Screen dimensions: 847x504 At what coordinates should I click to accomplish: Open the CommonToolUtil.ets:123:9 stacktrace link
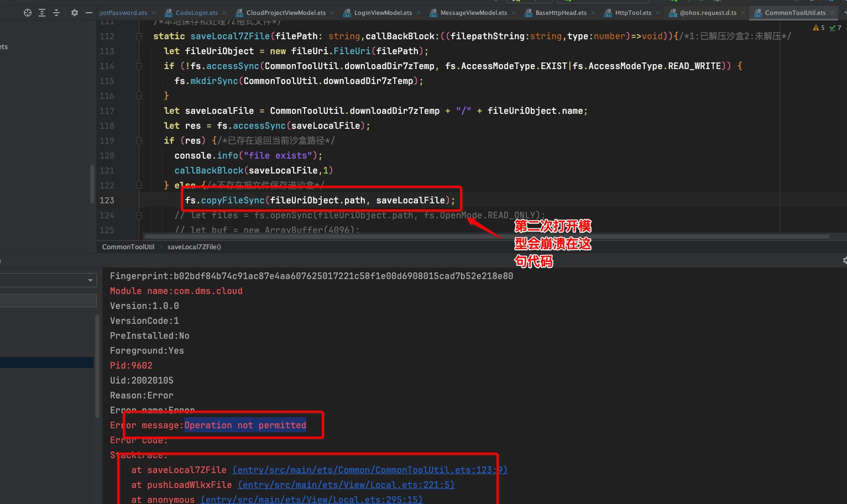pyautogui.click(x=370, y=470)
